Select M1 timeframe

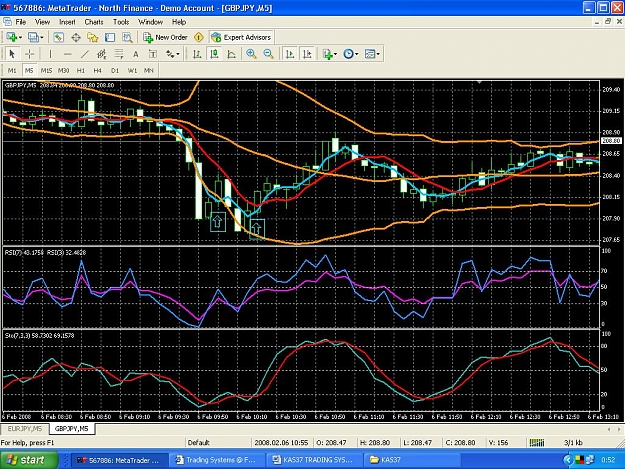[12, 71]
